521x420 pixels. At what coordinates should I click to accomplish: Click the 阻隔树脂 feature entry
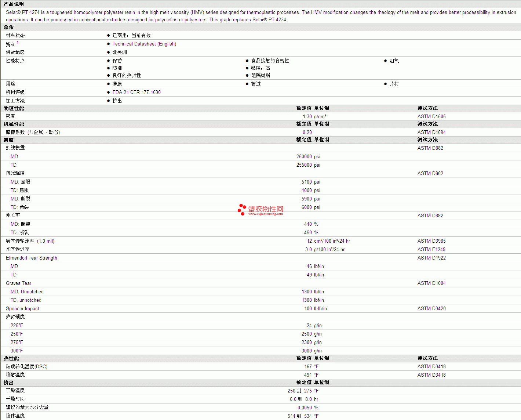[x=260, y=76]
